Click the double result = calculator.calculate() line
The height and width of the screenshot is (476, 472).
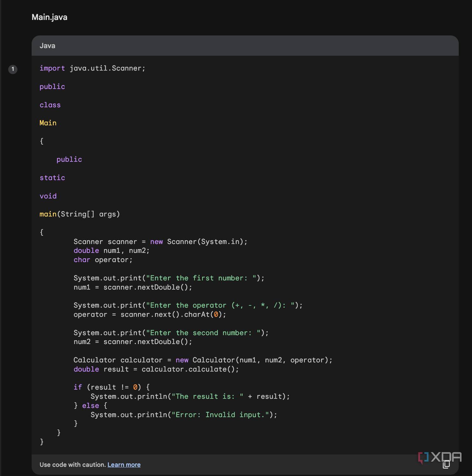pyautogui.click(x=156, y=369)
